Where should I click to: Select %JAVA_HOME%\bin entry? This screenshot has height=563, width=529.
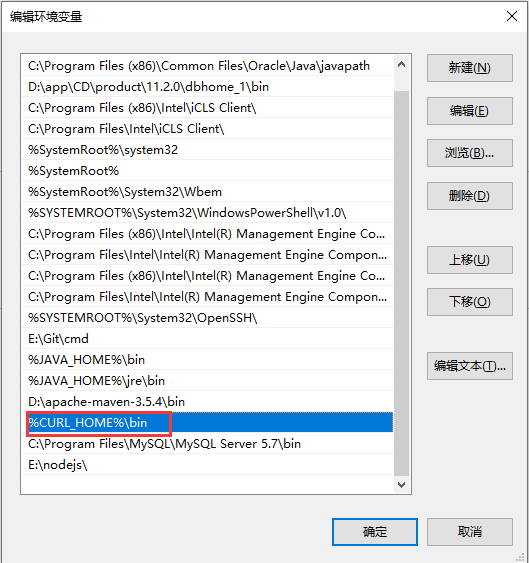pyautogui.click(x=207, y=360)
